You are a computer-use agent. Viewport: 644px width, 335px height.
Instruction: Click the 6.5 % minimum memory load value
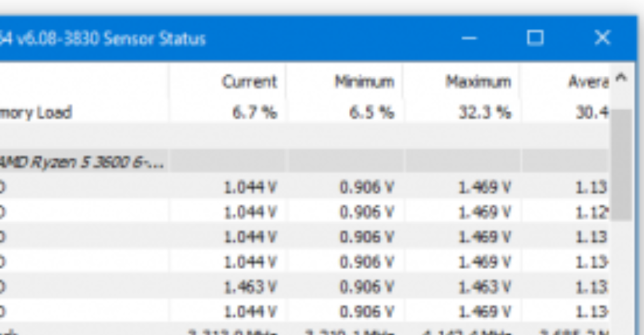(x=372, y=112)
